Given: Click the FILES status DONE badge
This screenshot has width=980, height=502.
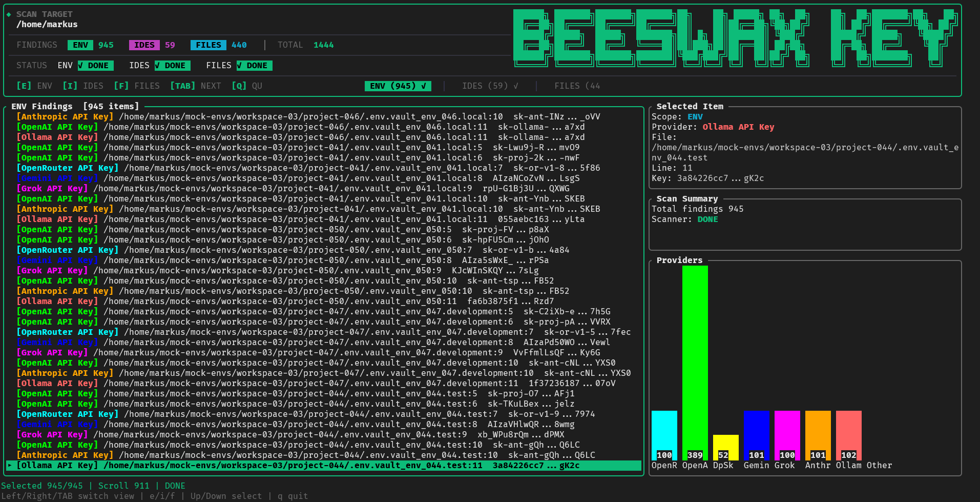Looking at the screenshot, I should click(x=255, y=66).
